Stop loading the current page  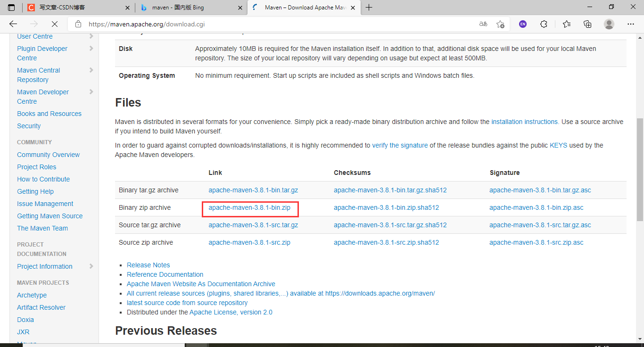(54, 24)
